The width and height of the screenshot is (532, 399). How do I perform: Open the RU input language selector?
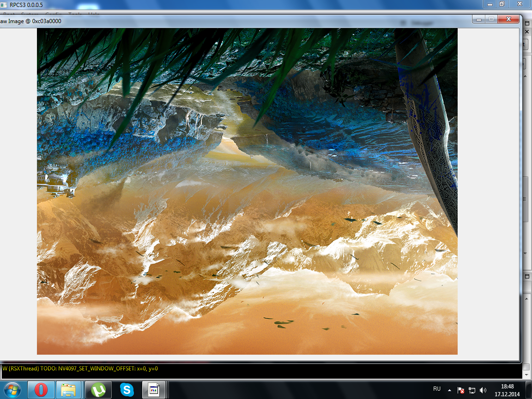click(x=436, y=389)
